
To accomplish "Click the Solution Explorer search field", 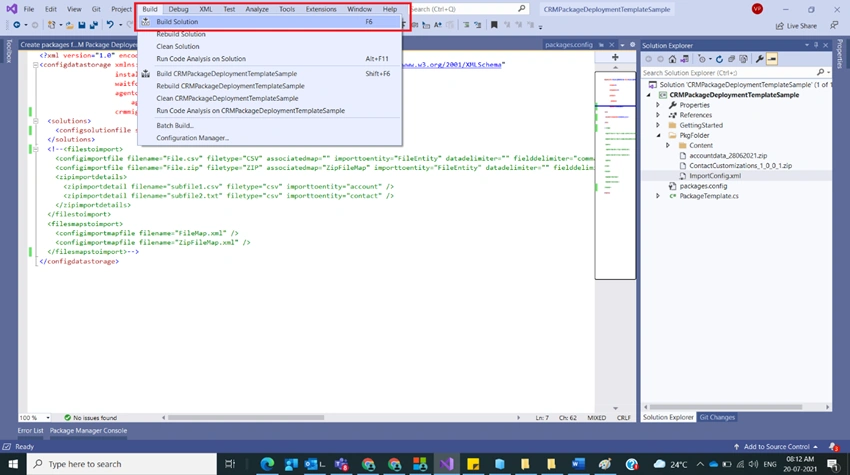I will (728, 73).
